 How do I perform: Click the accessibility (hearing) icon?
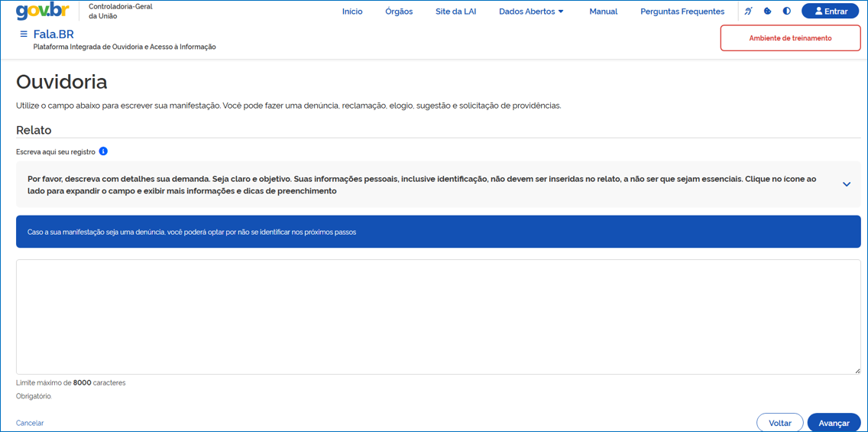point(748,11)
